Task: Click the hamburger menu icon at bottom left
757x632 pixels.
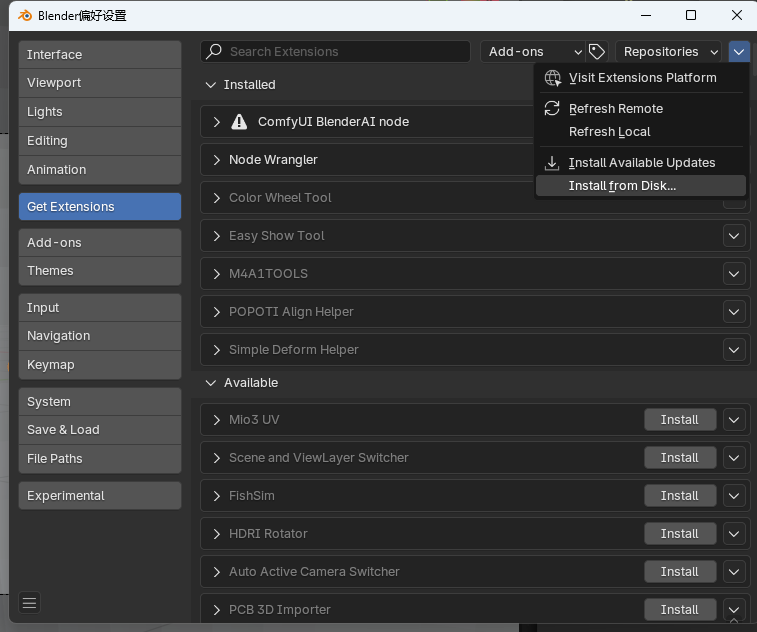Action: (x=29, y=602)
